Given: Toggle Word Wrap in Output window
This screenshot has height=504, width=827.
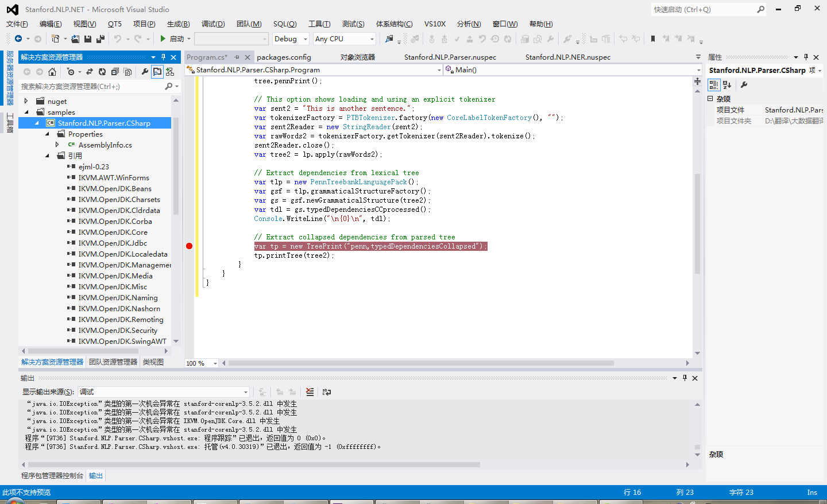Looking at the screenshot, I should (x=327, y=392).
